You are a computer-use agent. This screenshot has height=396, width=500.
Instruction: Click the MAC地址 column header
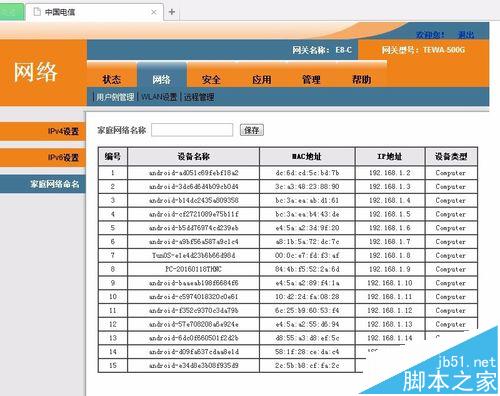[307, 156]
